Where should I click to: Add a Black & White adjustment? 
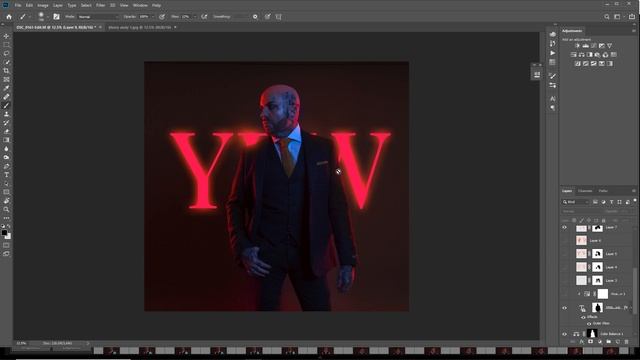[589, 55]
